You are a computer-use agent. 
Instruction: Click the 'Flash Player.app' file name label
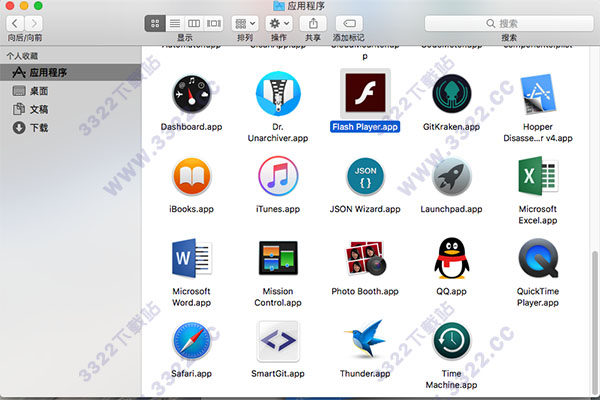tap(365, 127)
